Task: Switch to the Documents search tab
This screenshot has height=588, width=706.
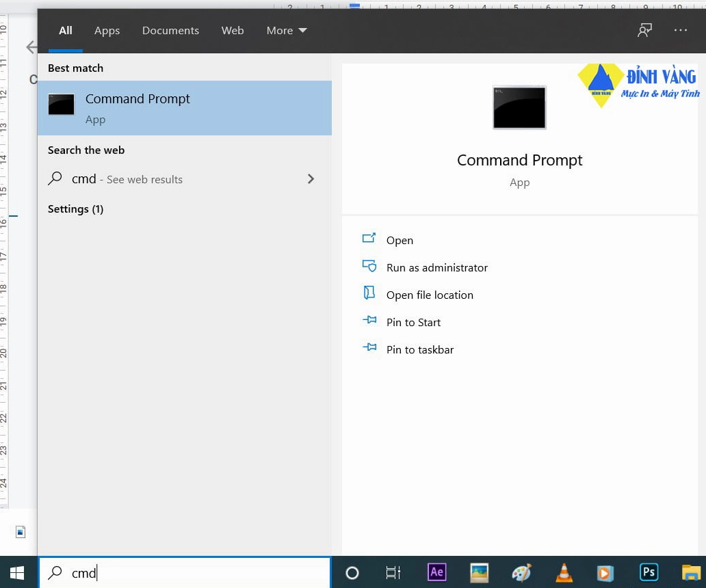Action: 170,30
